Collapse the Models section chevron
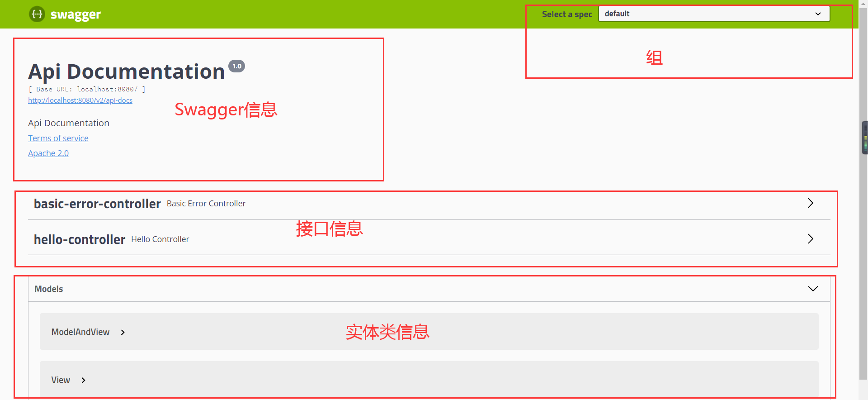Image resolution: width=868 pixels, height=400 pixels. click(x=813, y=289)
